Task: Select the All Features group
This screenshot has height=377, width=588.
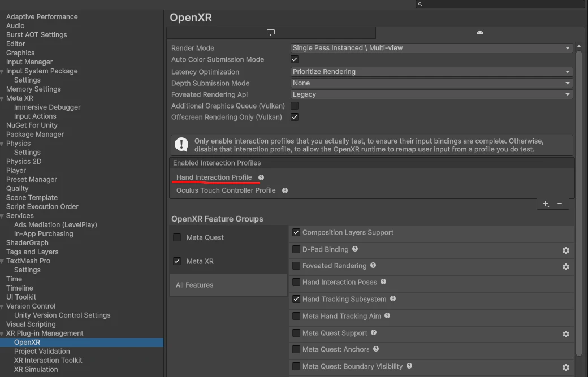Action: 228,285
